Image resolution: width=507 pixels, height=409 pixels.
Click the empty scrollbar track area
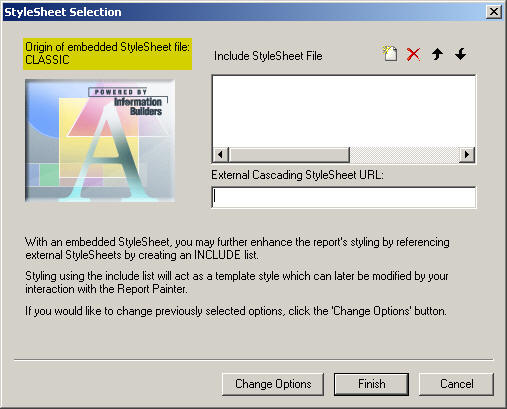point(404,155)
